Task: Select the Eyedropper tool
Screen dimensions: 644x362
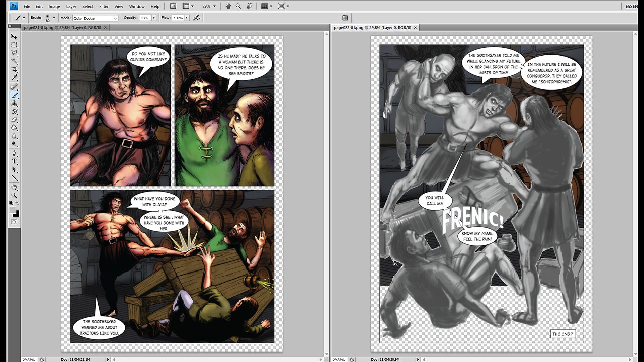Action: [x=14, y=77]
